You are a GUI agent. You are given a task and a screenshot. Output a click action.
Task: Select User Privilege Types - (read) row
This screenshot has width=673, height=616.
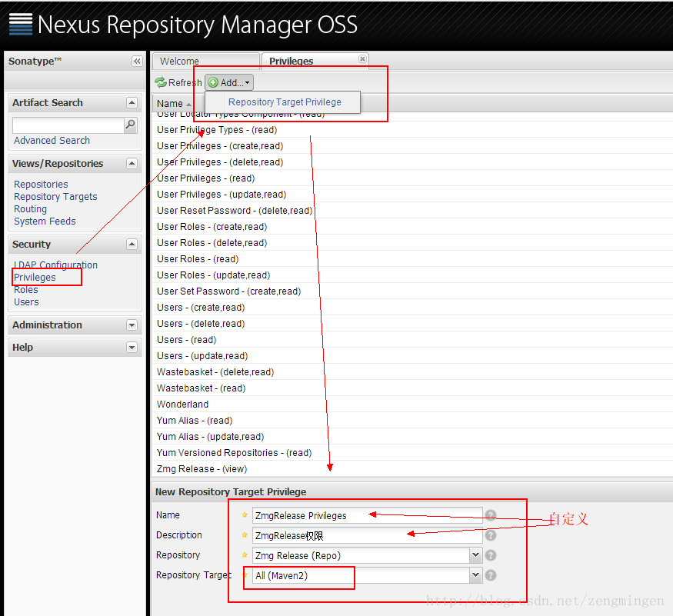[x=412, y=130]
